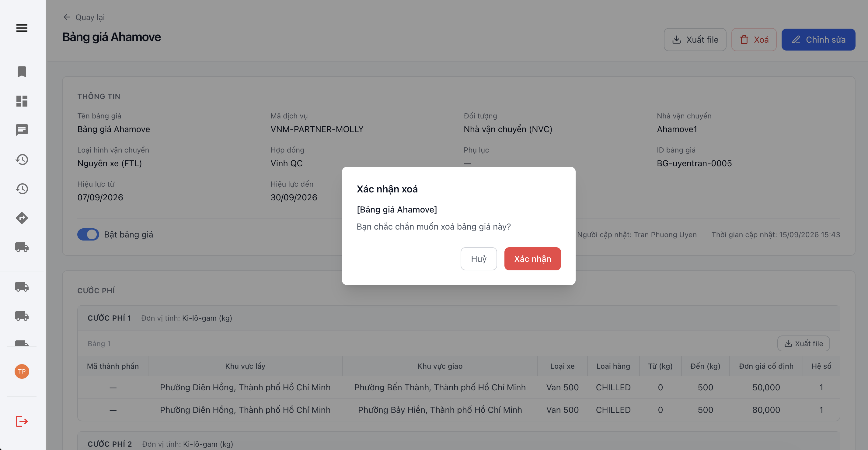Export Bảng 1 with Xuất file

pos(803,343)
